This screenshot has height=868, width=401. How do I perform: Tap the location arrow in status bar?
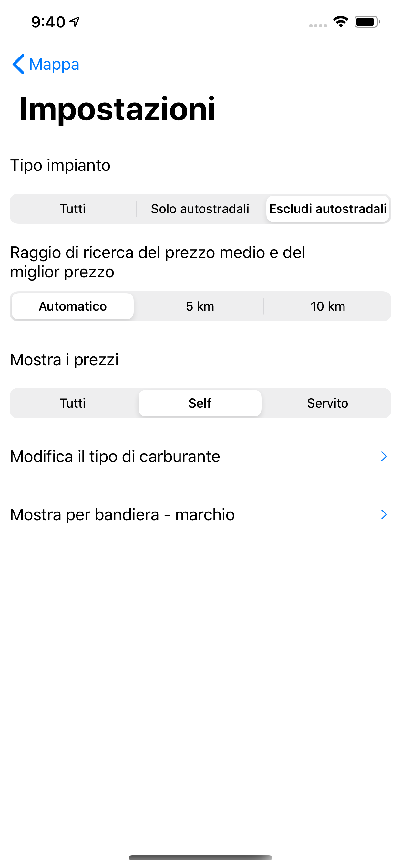pyautogui.click(x=75, y=22)
